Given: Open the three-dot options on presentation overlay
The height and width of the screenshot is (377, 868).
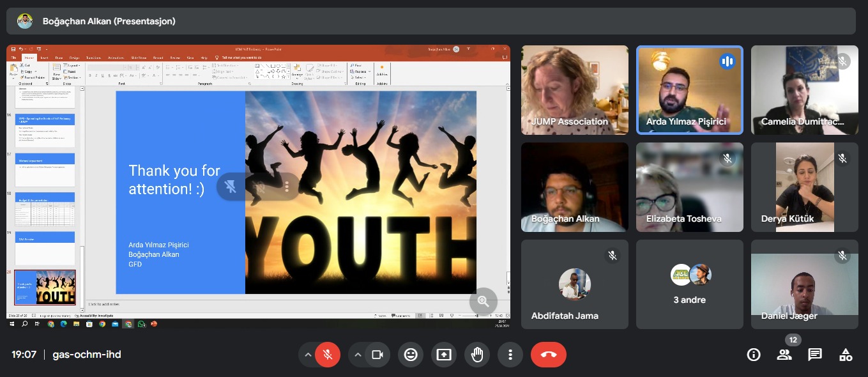Looking at the screenshot, I should coord(287,187).
